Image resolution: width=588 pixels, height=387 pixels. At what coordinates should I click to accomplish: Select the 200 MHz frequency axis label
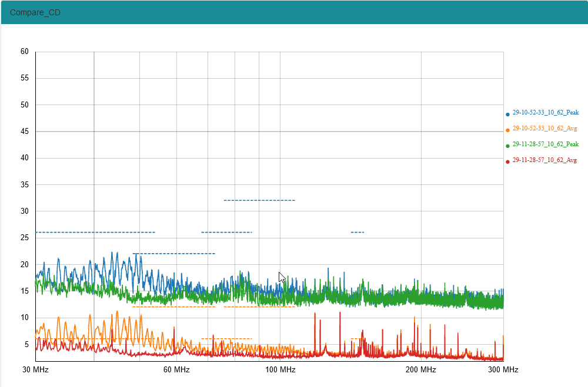(x=421, y=370)
